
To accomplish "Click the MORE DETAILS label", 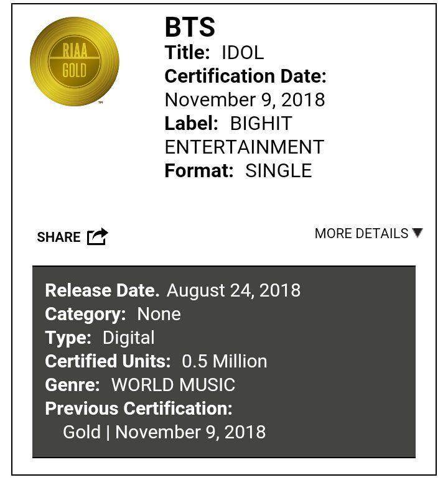I will pyautogui.click(x=362, y=233).
